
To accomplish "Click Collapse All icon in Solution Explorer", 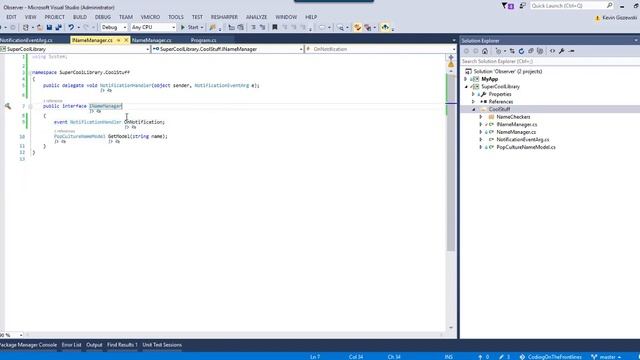I will (x=531, y=51).
